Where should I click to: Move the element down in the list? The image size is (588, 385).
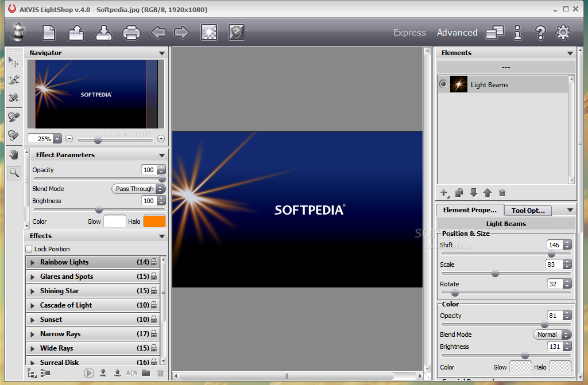(x=474, y=193)
